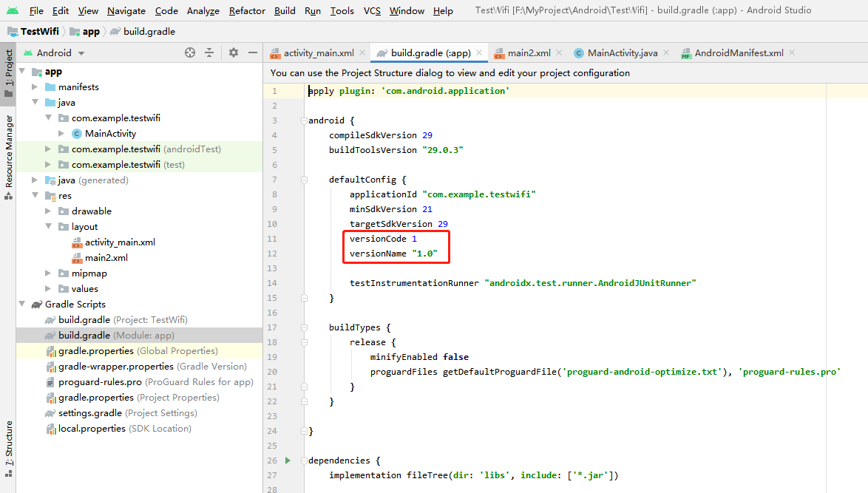Open Structure tool window on left edge
Viewport: 868px width, 493px height.
(x=9, y=443)
